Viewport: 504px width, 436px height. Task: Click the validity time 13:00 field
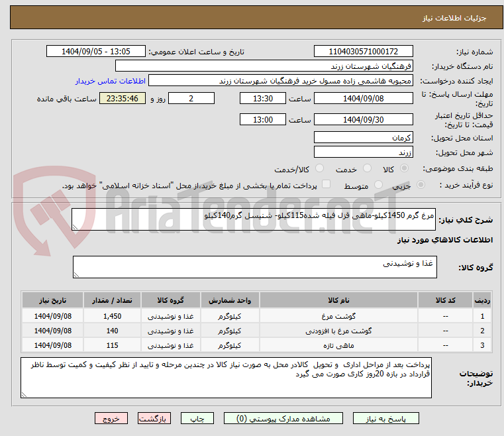pyautogui.click(x=263, y=120)
